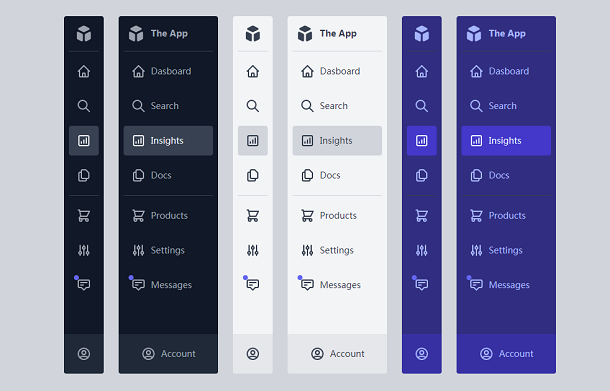610x391 pixels.
Task: Click The App title in light expanded sidebar
Action: pos(338,34)
